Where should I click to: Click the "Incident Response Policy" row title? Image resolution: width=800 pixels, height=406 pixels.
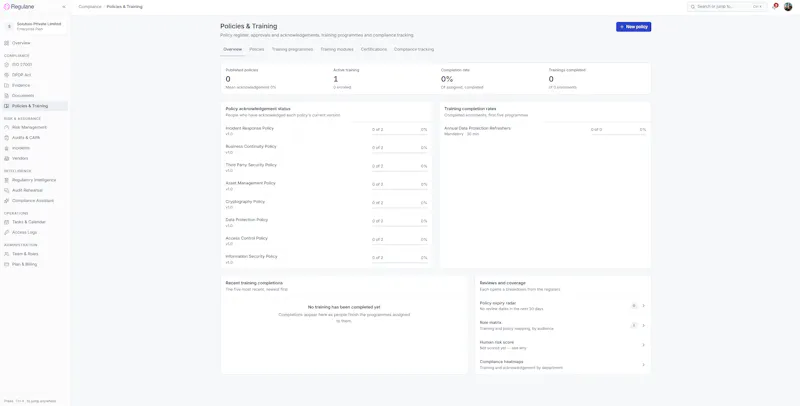click(x=249, y=129)
